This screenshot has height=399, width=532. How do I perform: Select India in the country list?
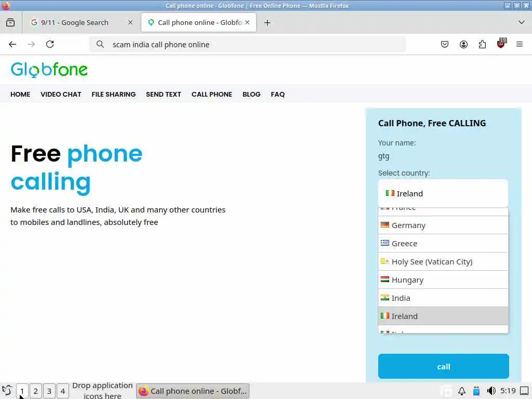[443, 298]
